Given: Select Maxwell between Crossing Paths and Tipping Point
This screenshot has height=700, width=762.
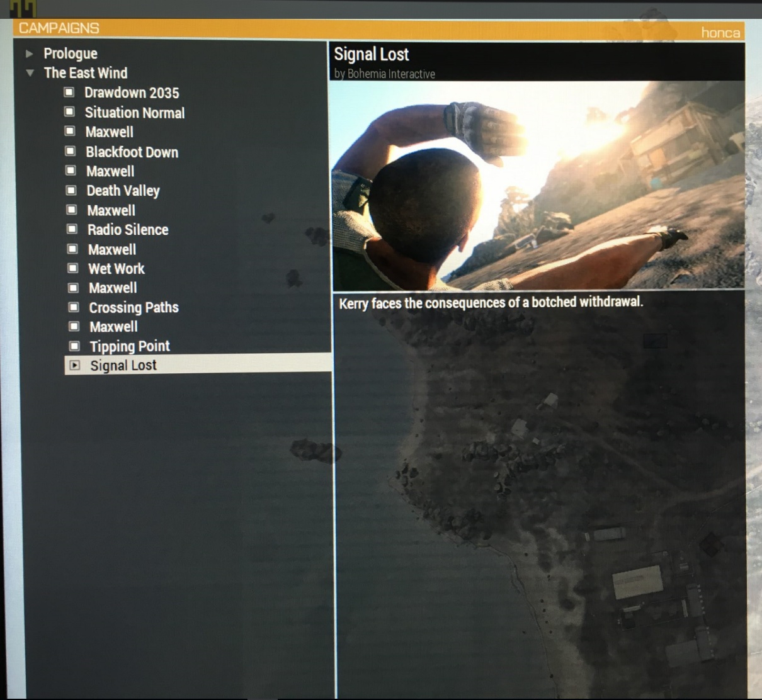Looking at the screenshot, I should (114, 327).
